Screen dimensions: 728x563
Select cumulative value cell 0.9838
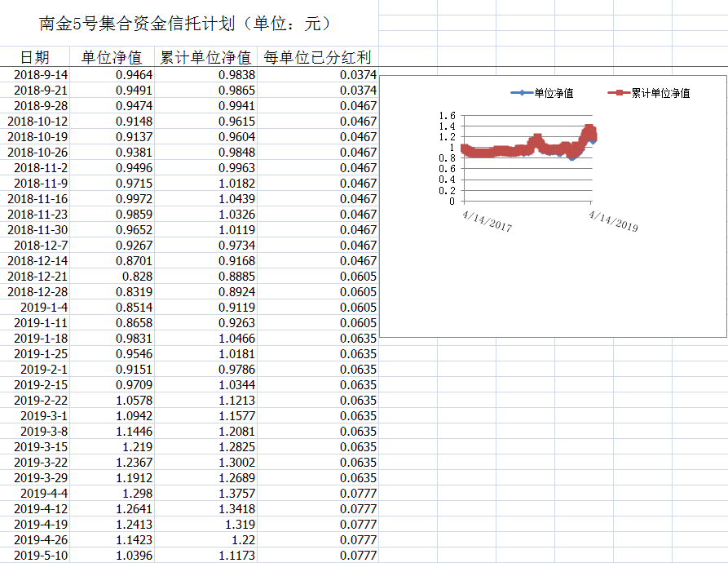(x=205, y=75)
